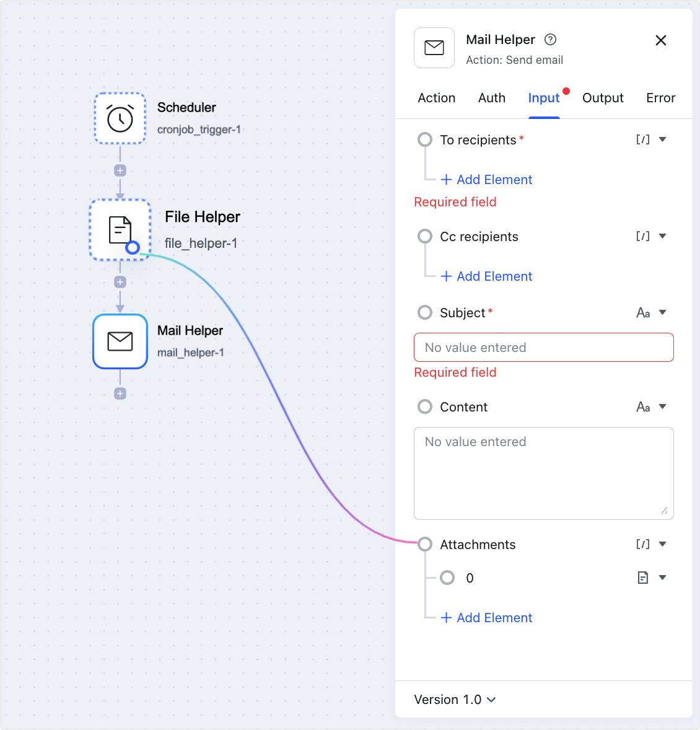Toggle the Content field mapping circle
The image size is (700, 730).
(425, 407)
